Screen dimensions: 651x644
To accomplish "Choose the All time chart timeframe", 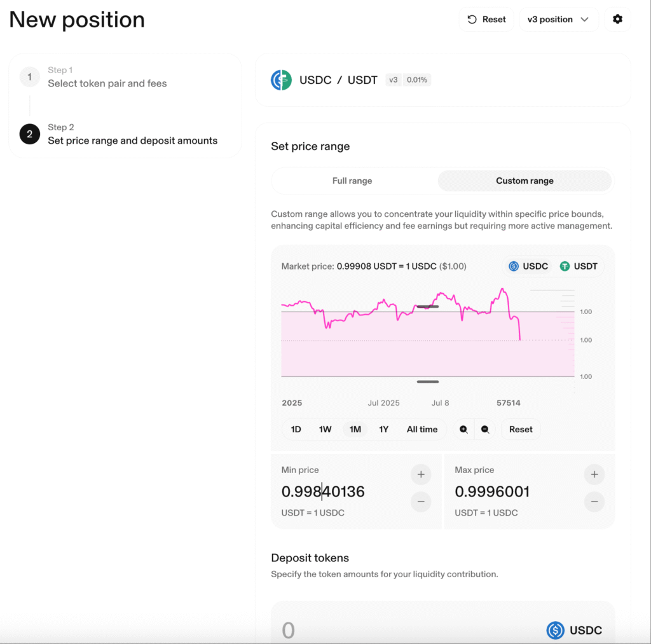I will (422, 429).
